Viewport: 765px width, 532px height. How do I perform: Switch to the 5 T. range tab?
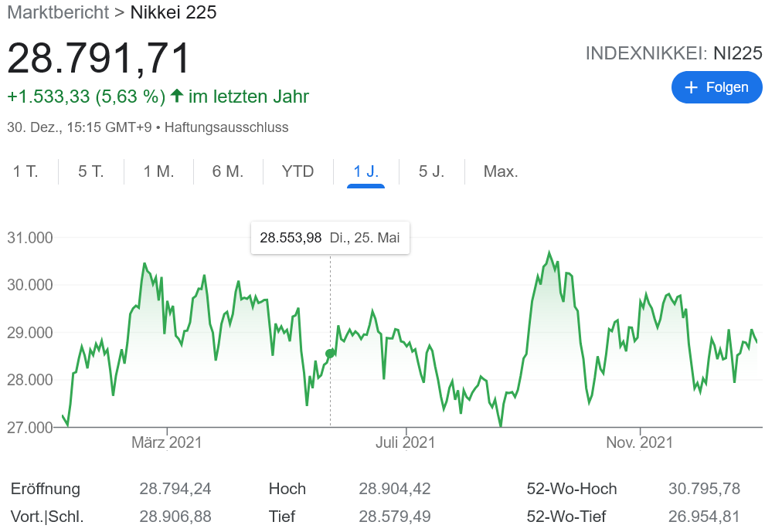point(91,171)
